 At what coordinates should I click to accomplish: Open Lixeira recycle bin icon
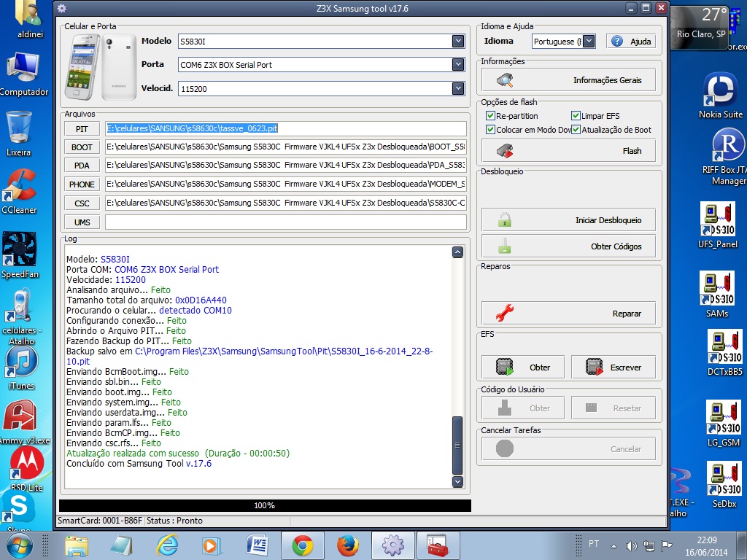point(18,133)
